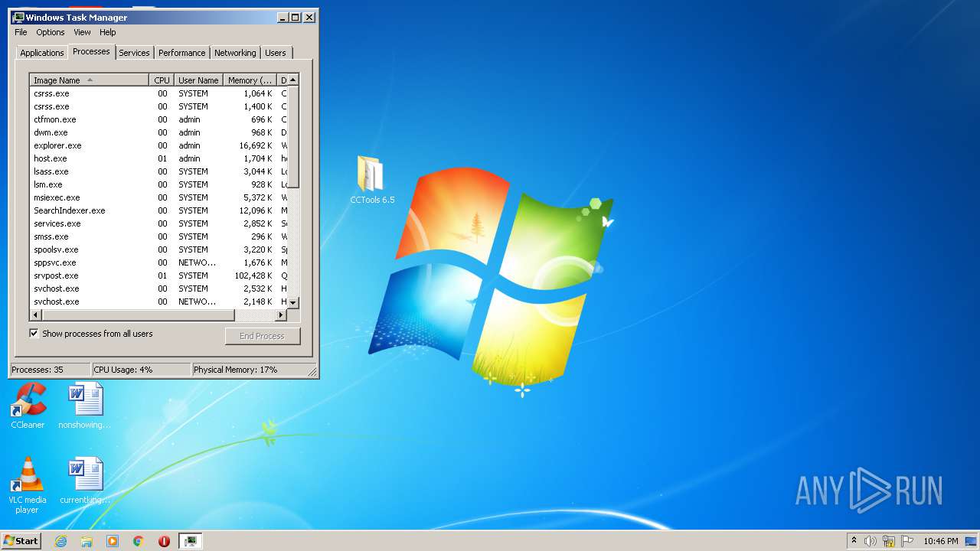Sort by Image Name column header
The height and width of the screenshot is (551, 980).
(x=89, y=80)
